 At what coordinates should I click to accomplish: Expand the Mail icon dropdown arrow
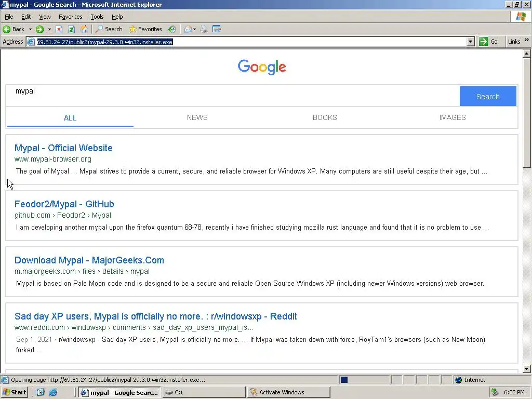click(194, 29)
